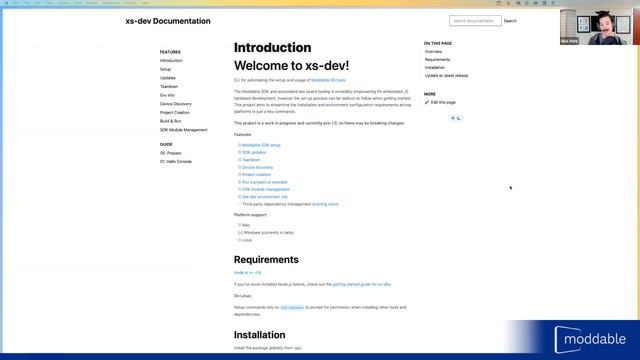Open the Moddable SDK setup feature link
Screen dimensions: 640x360
[261, 145]
